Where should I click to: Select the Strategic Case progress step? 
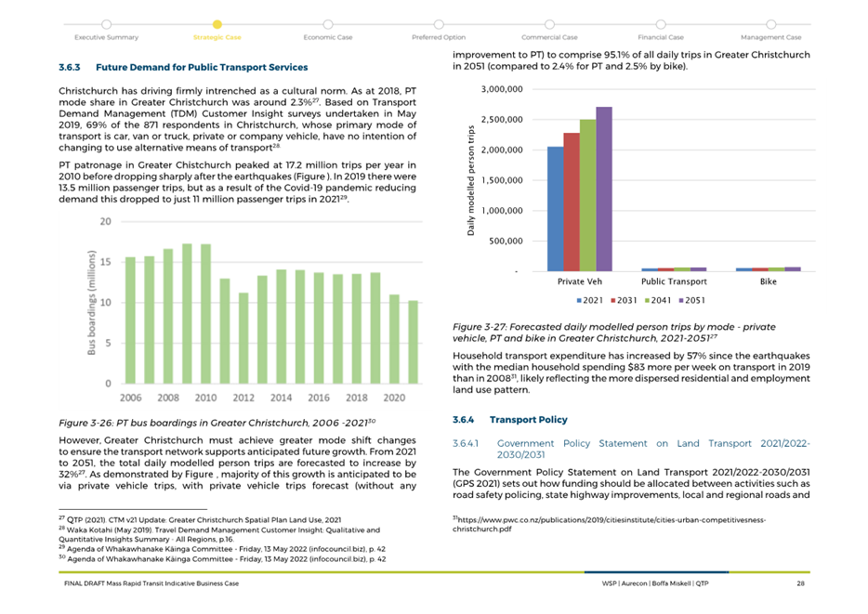pyautogui.click(x=217, y=37)
